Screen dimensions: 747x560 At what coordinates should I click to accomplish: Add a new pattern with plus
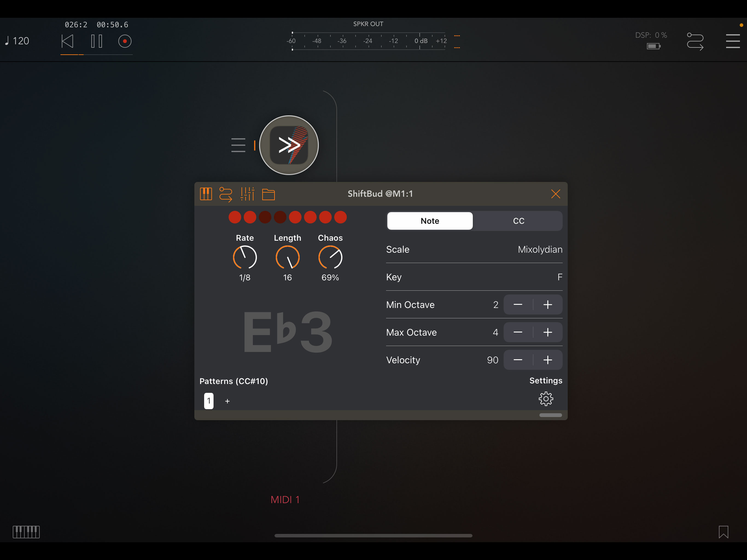(227, 401)
